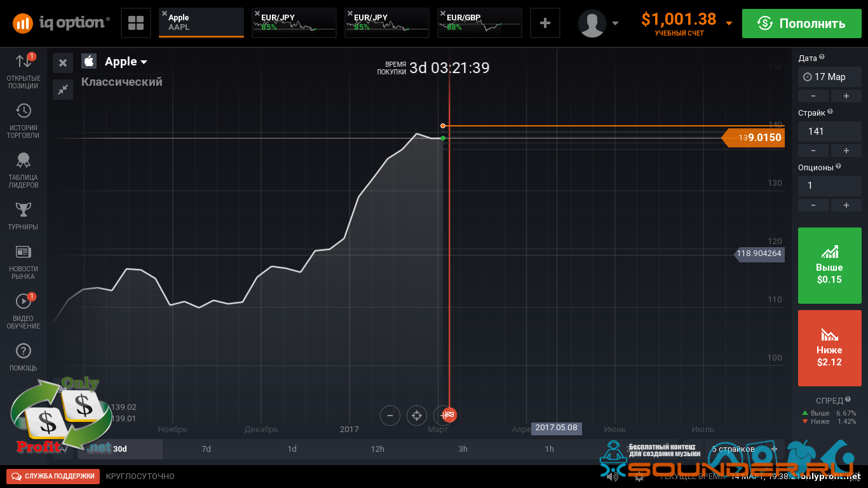Click the help icon next to Дата
The image size is (868, 488).
(x=822, y=57)
